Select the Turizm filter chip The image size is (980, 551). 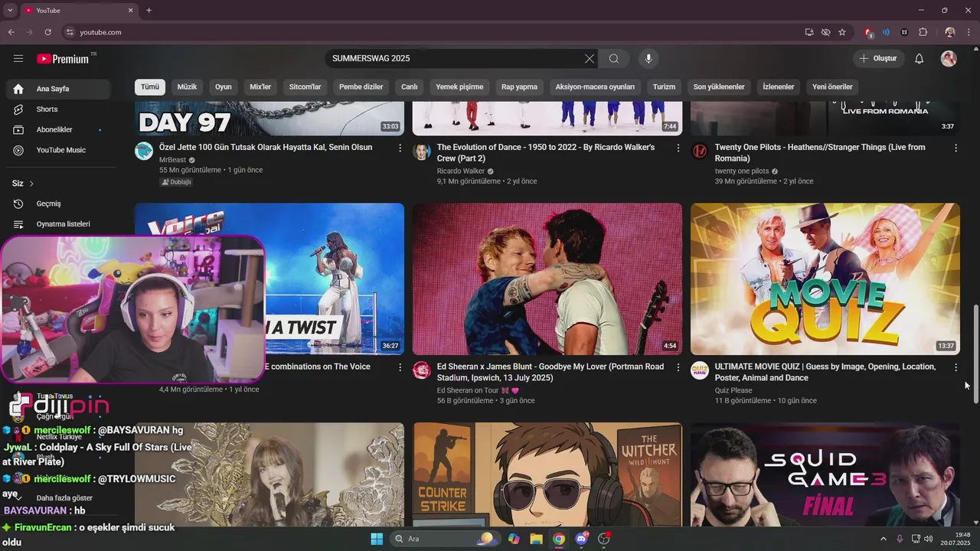664,86
